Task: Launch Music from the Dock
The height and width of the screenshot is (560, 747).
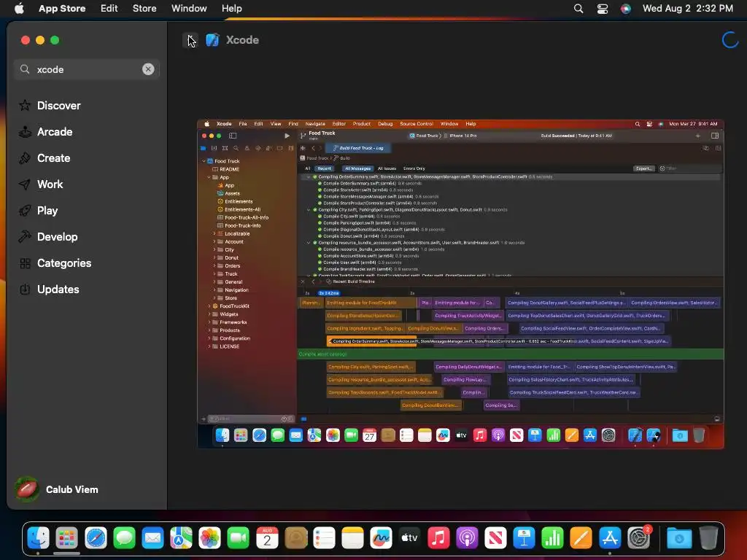Action: [x=438, y=538]
